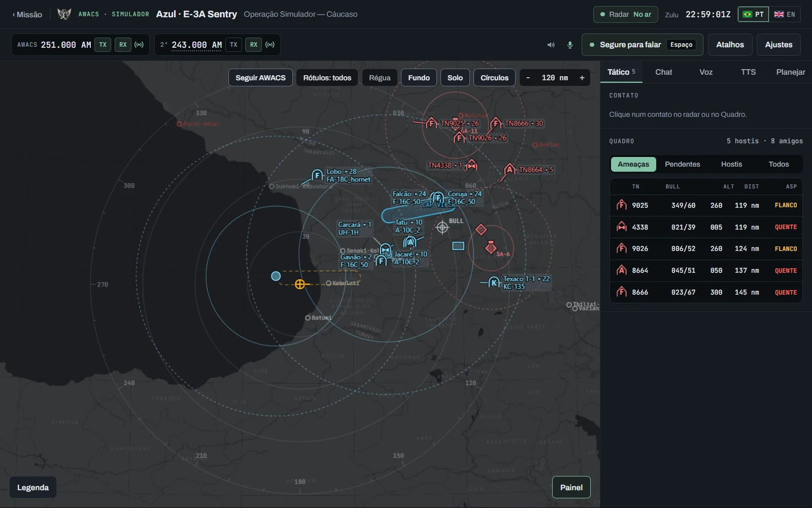
Task: Select the orange waypoint crosshair marker
Action: [x=300, y=284]
